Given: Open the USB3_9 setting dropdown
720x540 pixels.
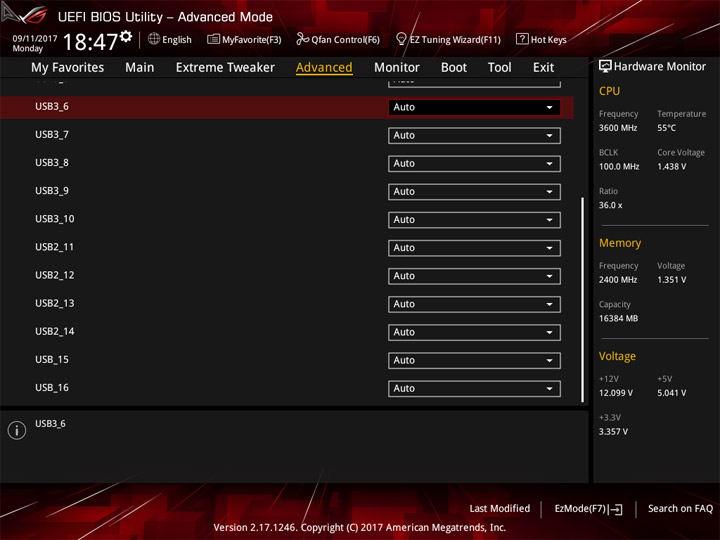Looking at the screenshot, I should [x=474, y=191].
